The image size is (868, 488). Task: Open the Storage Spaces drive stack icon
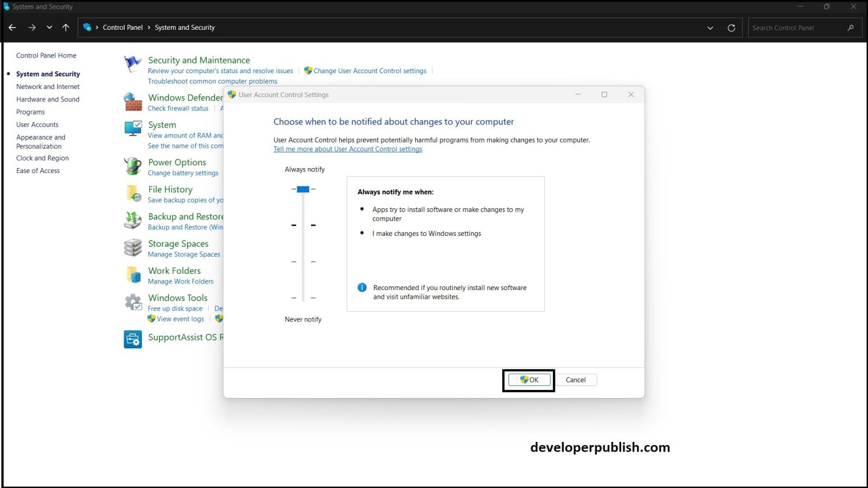click(133, 248)
